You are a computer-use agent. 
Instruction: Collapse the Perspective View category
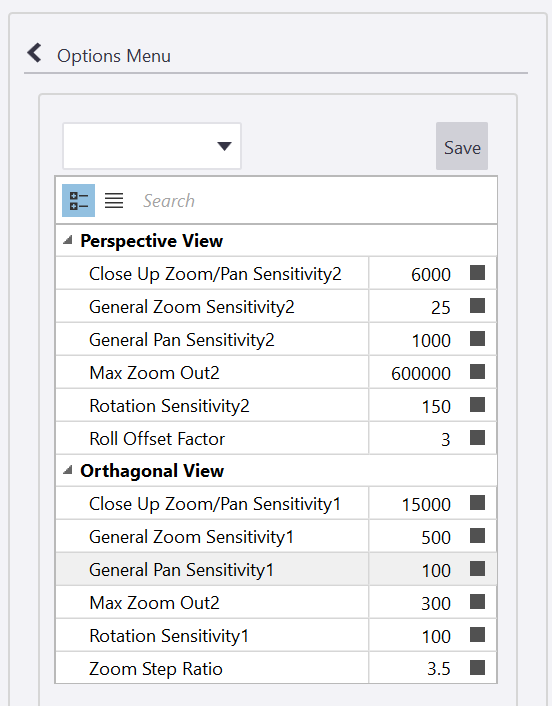pyautogui.click(x=68, y=240)
